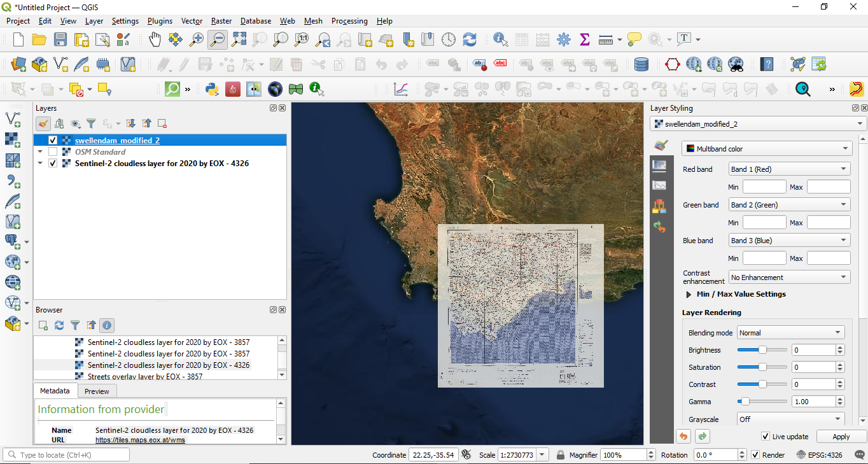Adjust the Saturation slider
The image size is (868, 464).
point(762,367)
